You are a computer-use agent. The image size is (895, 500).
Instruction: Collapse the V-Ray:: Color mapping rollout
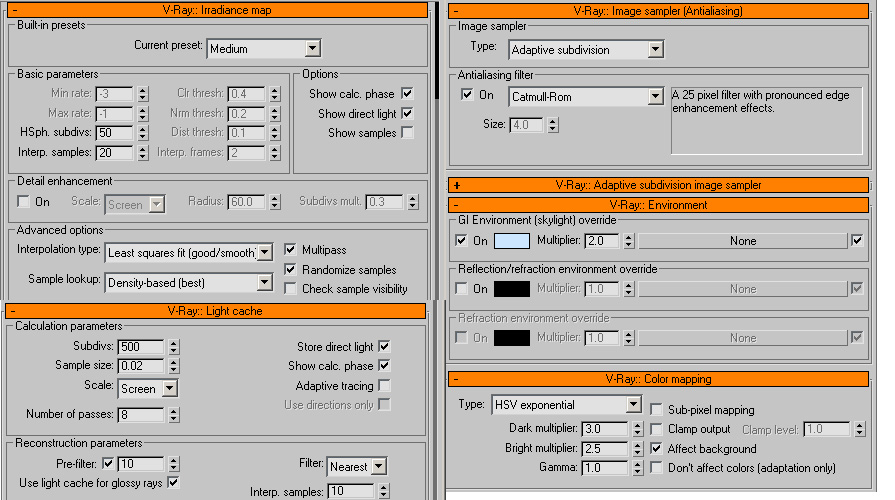(x=658, y=379)
